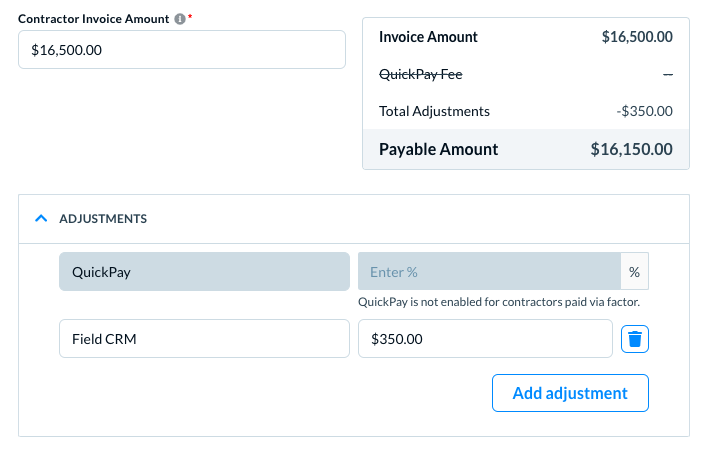The image size is (705, 450).
Task: Click the Invoice Amount $16,500.00 summary value
Action: click(636, 37)
